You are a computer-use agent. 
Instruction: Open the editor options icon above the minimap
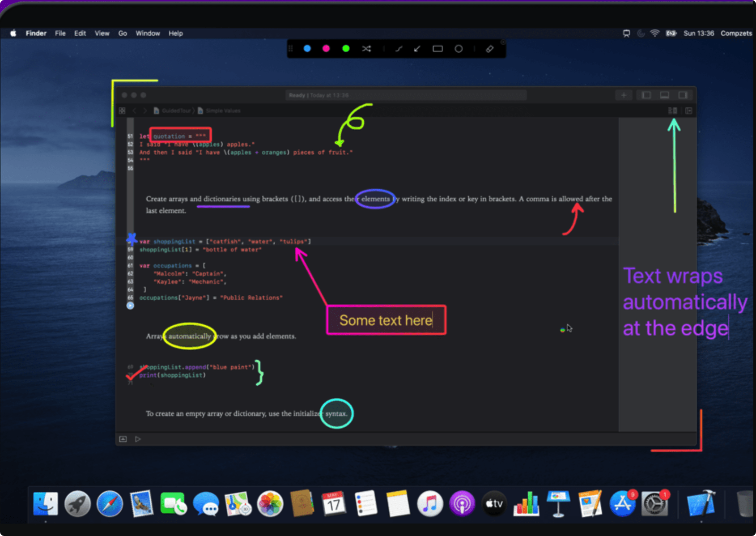pyautogui.click(x=673, y=111)
